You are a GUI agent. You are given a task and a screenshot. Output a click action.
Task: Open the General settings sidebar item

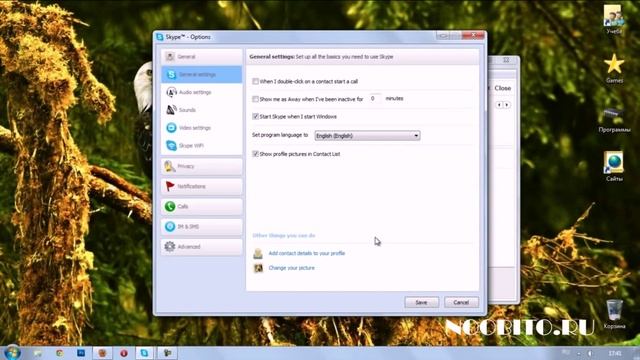(x=202, y=75)
